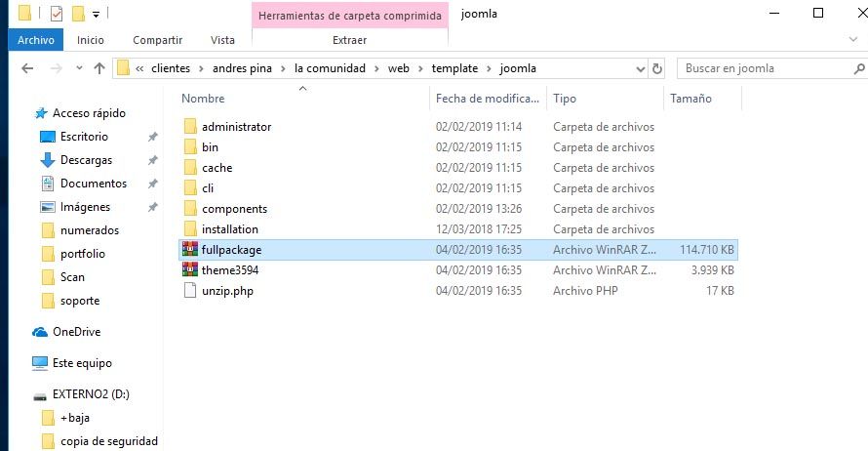Open OneDrive cloud icon
Image resolution: width=868 pixels, height=451 pixels.
[x=40, y=332]
